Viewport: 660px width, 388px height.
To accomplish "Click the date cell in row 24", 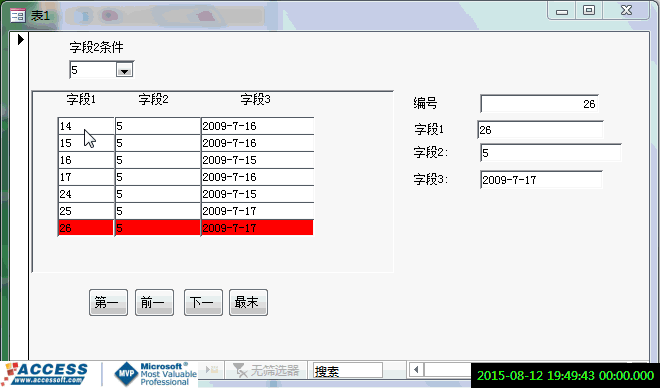I will (x=258, y=194).
